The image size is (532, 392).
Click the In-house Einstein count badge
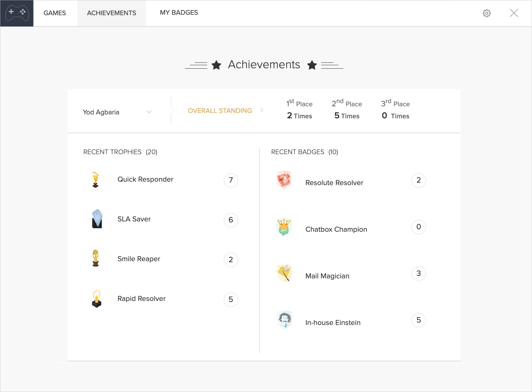pyautogui.click(x=418, y=320)
